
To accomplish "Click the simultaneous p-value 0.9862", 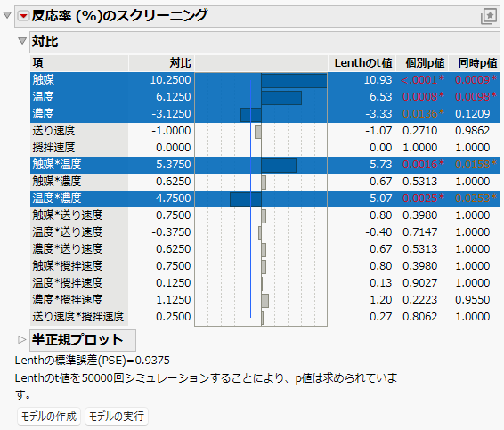I will click(x=473, y=131).
